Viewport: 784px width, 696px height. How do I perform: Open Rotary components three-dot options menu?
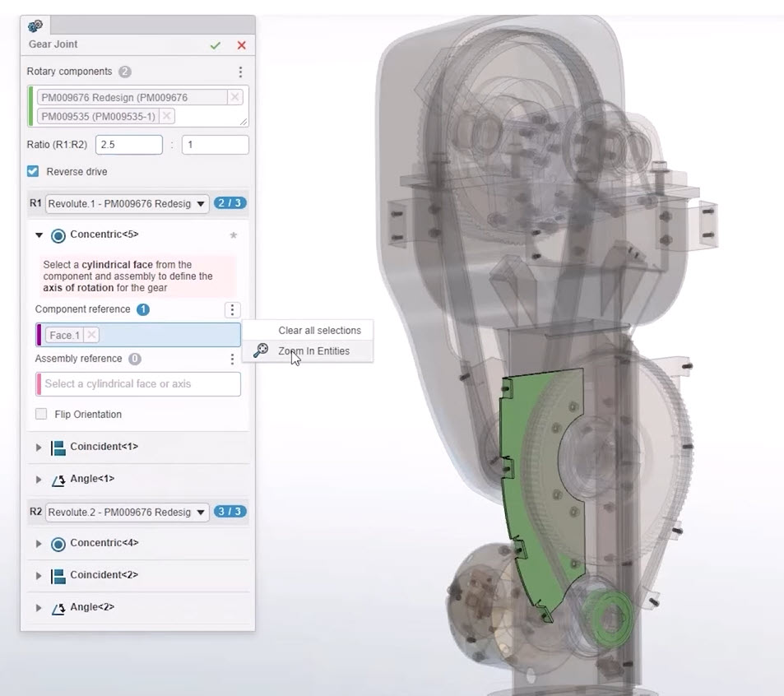coord(240,72)
